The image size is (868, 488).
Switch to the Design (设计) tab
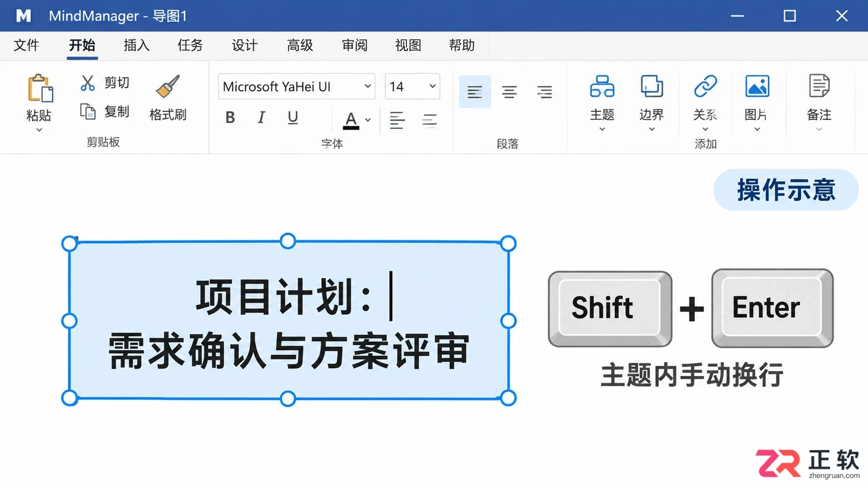tap(245, 45)
